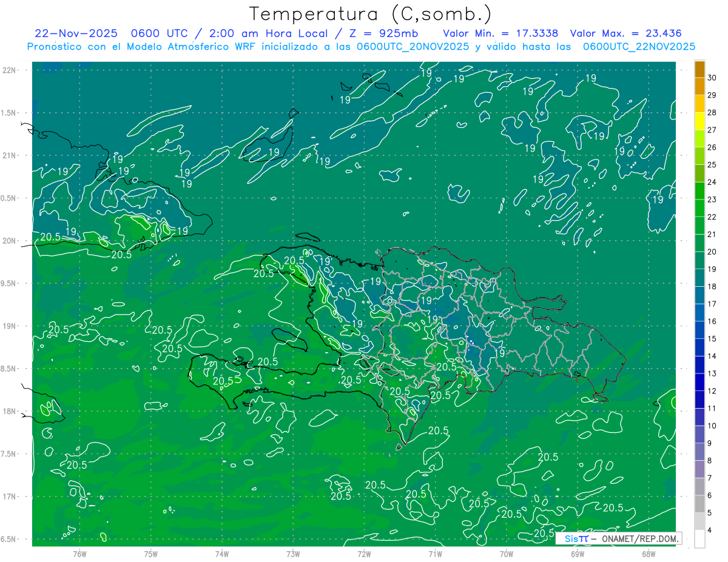The image size is (728, 562).
Task: Click the 'Valor Max. = 23.436' value
Action: coord(626,33)
